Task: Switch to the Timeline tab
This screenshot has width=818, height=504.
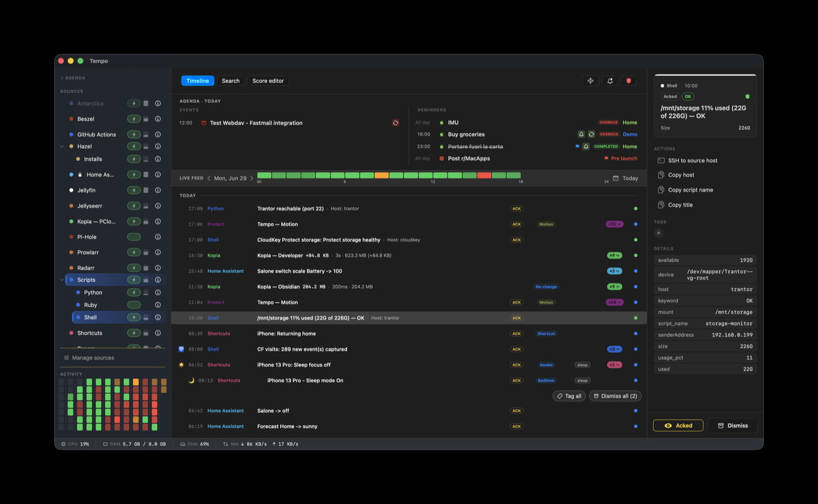Action: point(198,81)
